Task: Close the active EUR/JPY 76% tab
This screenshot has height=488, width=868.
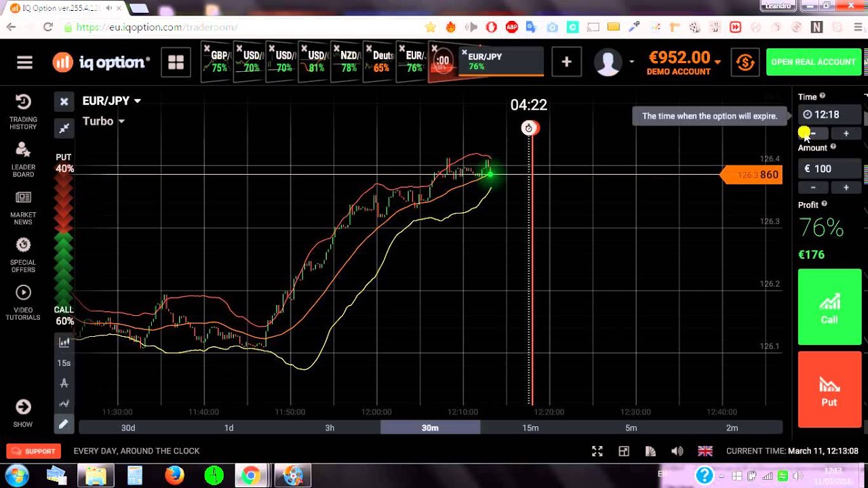Action: pos(464,52)
